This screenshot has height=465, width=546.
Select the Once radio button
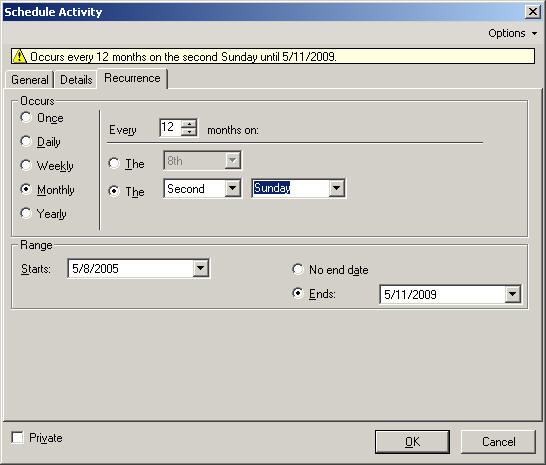[26, 117]
